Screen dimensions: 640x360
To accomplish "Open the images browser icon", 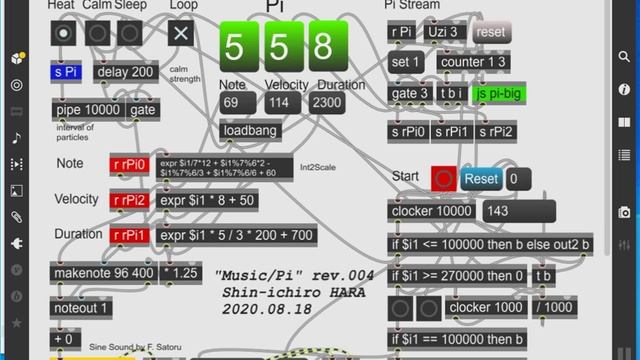I will click(x=17, y=191).
